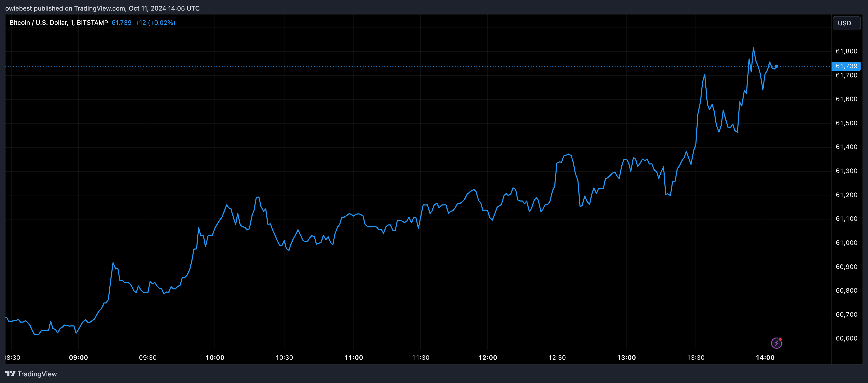Click the 61,739 value in chart legend

(121, 22)
